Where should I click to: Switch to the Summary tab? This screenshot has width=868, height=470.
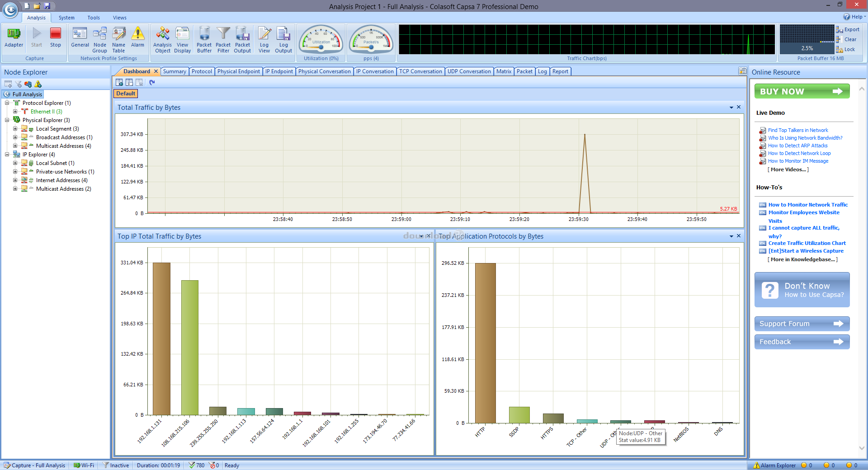pyautogui.click(x=175, y=71)
